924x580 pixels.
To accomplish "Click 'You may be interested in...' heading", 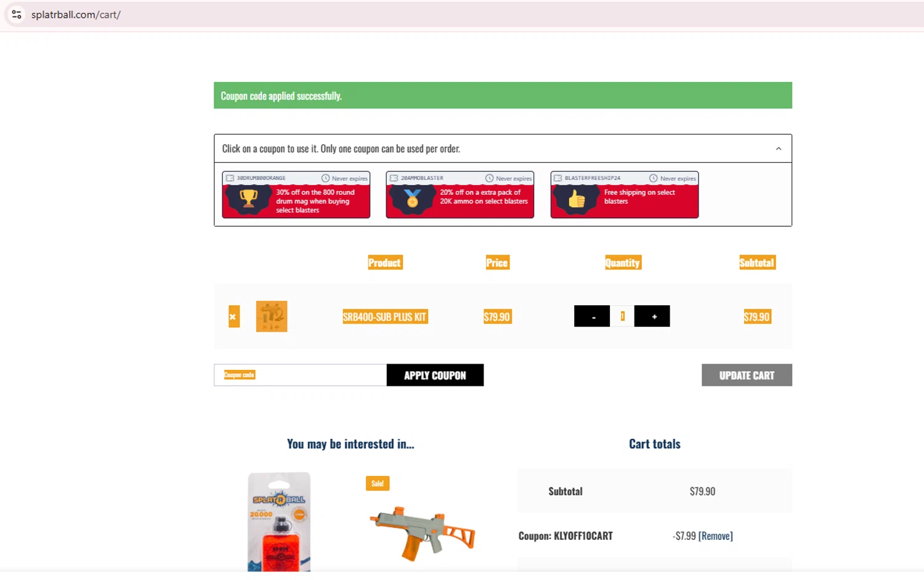I will (x=351, y=444).
